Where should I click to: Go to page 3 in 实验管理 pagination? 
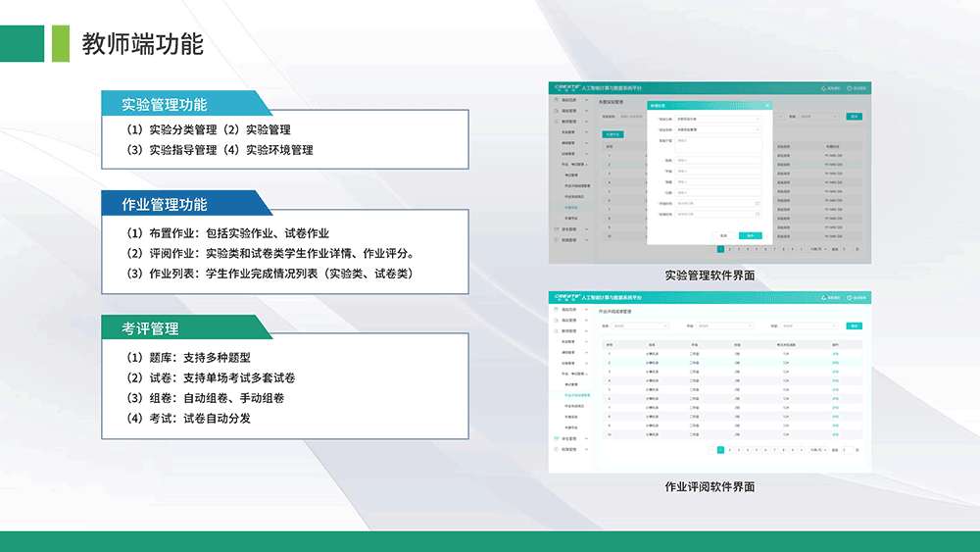739,249
